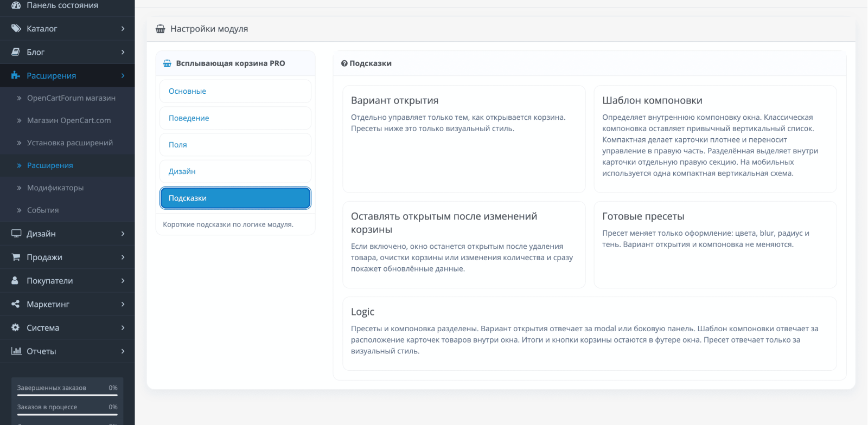Collapse Расширения menu chevron
The height and width of the screenshot is (425, 868).
tap(123, 75)
